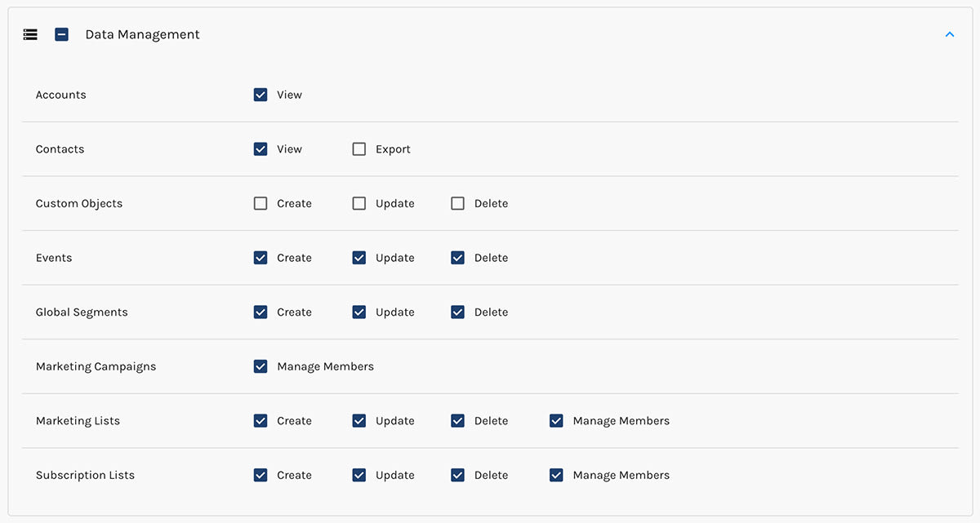Screen dimensions: 980x523
Task: Toggle off Manage Members for Subscription Lists
Action: click(556, 475)
